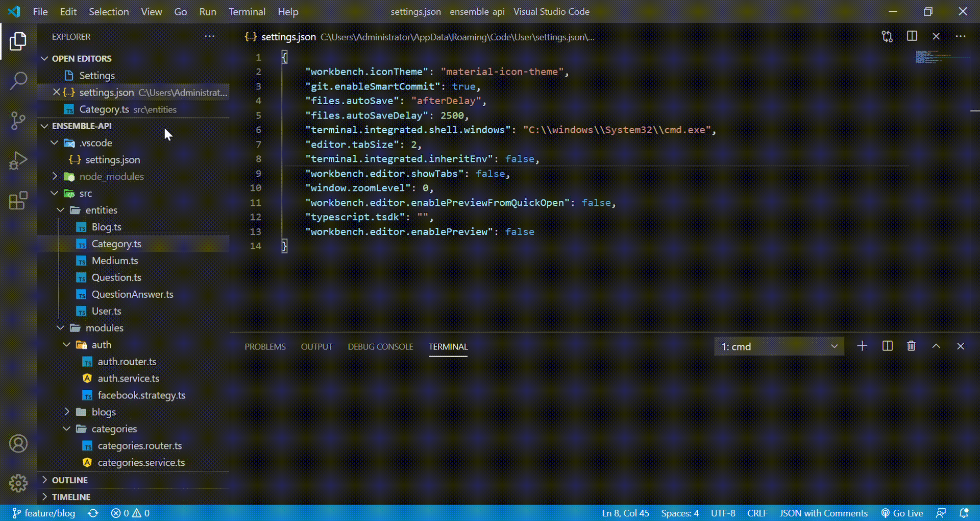
Task: Open Blog.ts file
Action: pyautogui.click(x=133, y=227)
